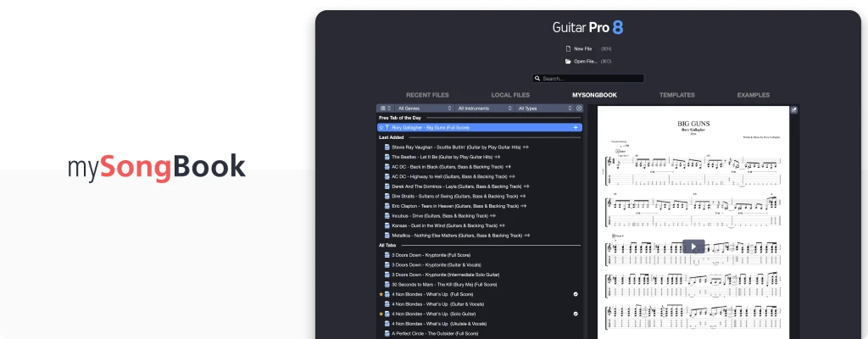The image size is (868, 339).
Task: Open the All Genres dropdown
Action: coord(424,108)
